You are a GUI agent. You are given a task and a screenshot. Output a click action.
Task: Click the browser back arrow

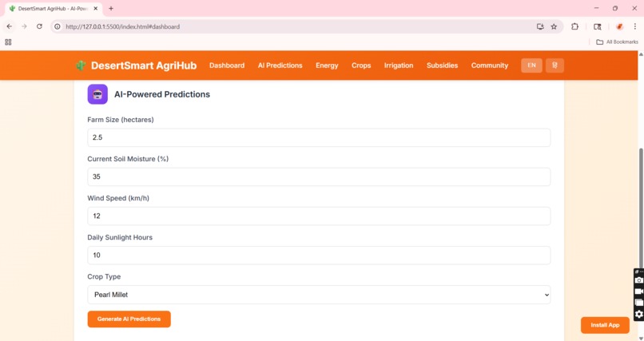[x=10, y=26]
